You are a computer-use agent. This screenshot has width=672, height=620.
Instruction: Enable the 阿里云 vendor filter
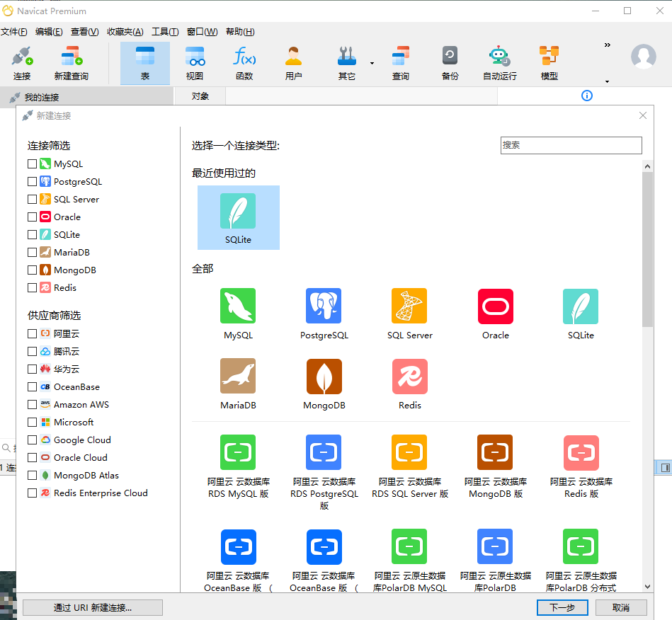pyautogui.click(x=32, y=333)
